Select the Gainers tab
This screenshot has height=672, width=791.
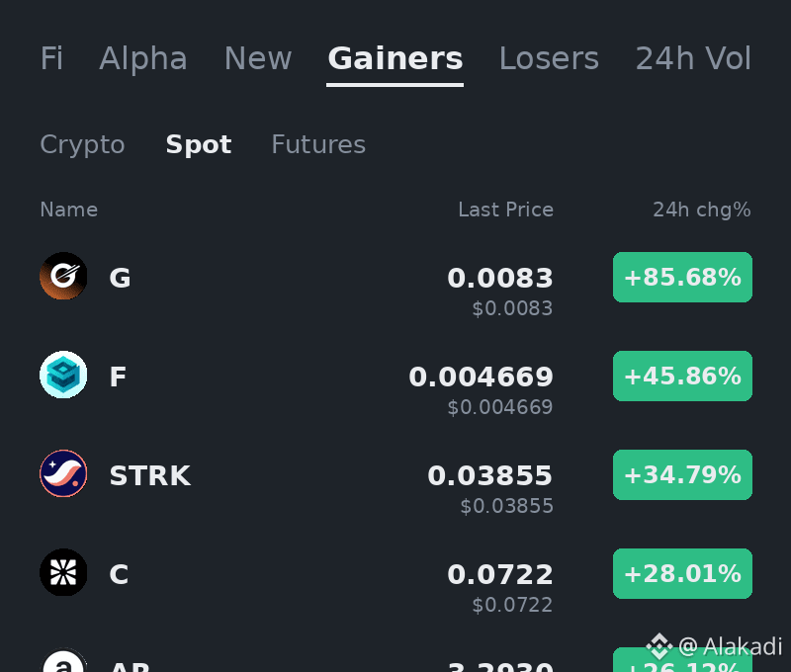395,58
